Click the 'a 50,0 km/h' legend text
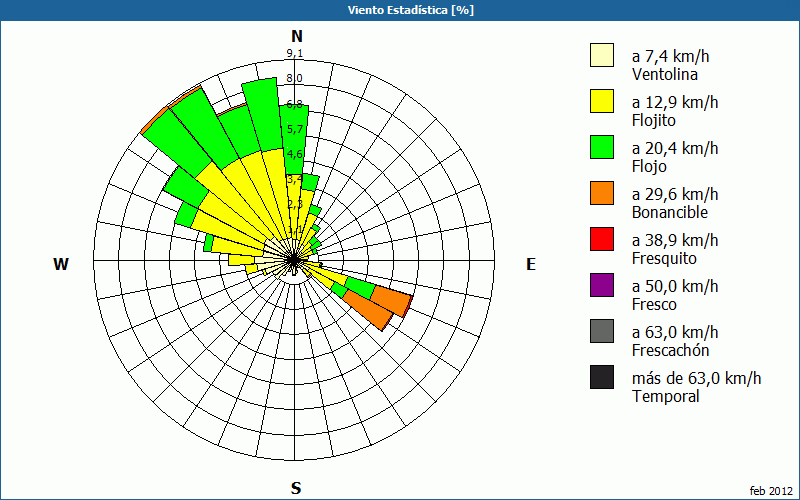This screenshot has height=500, width=800. (x=675, y=286)
